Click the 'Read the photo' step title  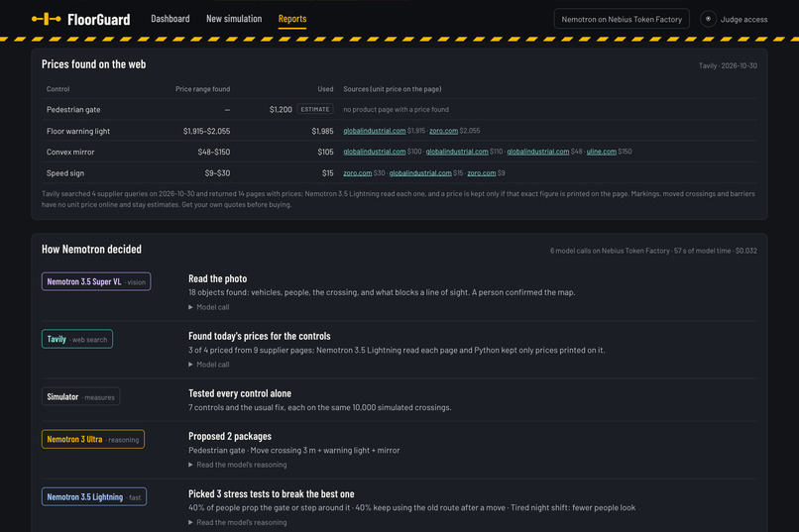(x=217, y=278)
